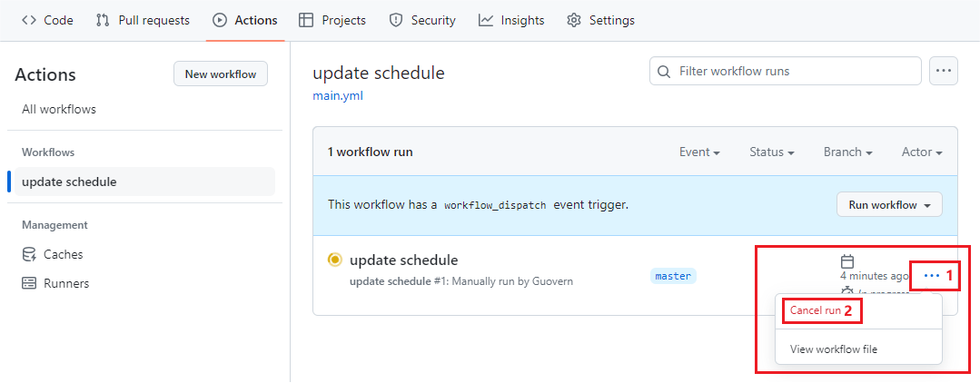Open the Settings tab
Image resolution: width=980 pixels, height=383 pixels.
tap(600, 20)
